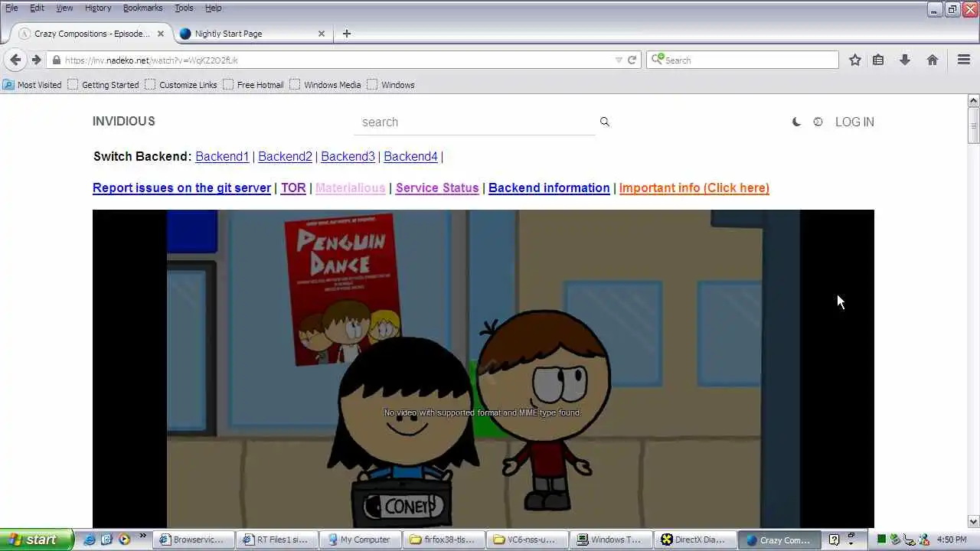Switch to Backend4

pyautogui.click(x=410, y=156)
